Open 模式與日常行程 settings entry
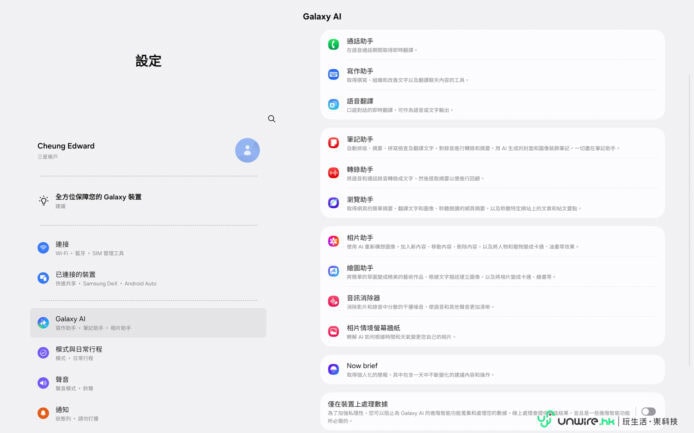The image size is (694, 433). tap(148, 353)
